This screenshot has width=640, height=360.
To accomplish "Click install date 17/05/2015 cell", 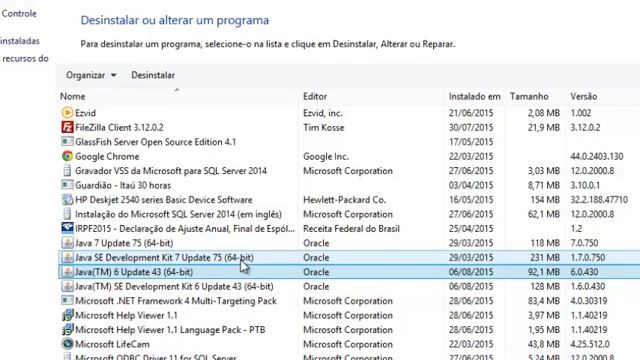I will pos(471,142).
